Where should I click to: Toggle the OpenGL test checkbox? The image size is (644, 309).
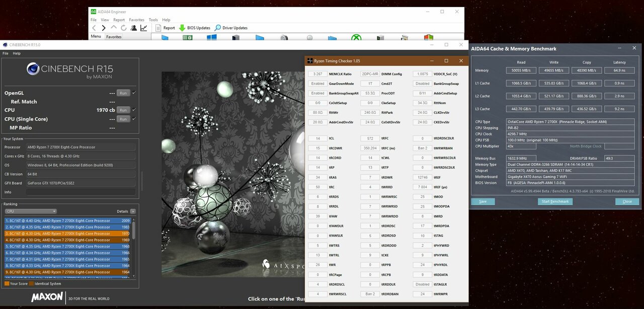(134, 93)
